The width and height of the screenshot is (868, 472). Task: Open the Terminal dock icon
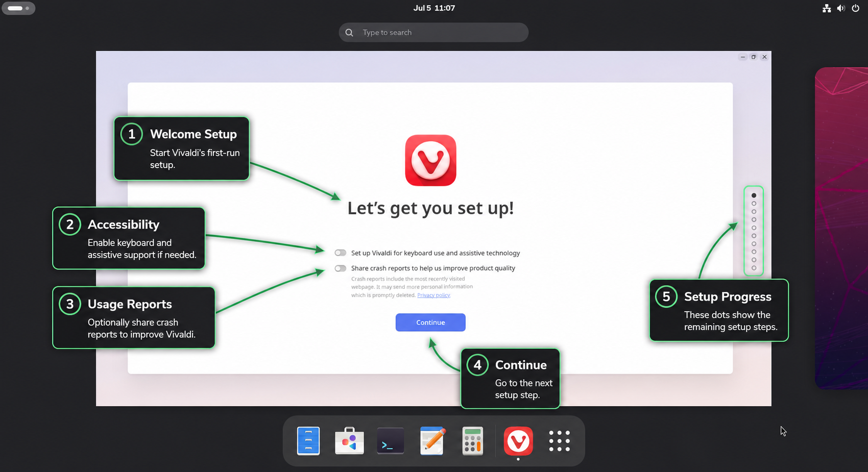391,441
